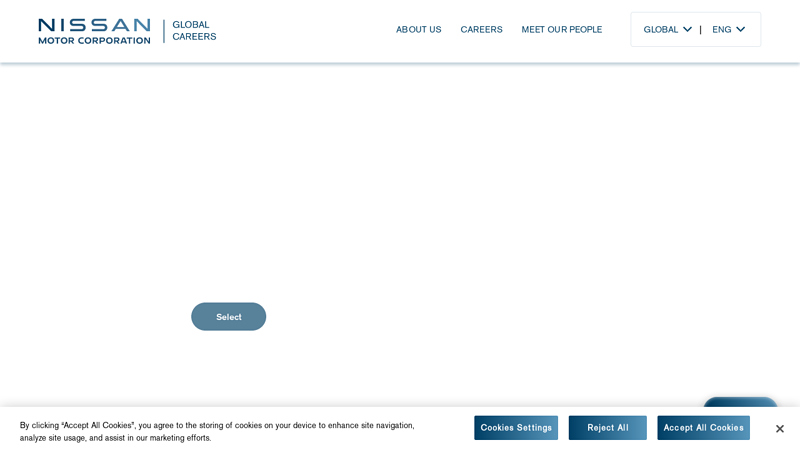Go to the ABOUT US menu item
This screenshot has width=800, height=450.
click(418, 30)
